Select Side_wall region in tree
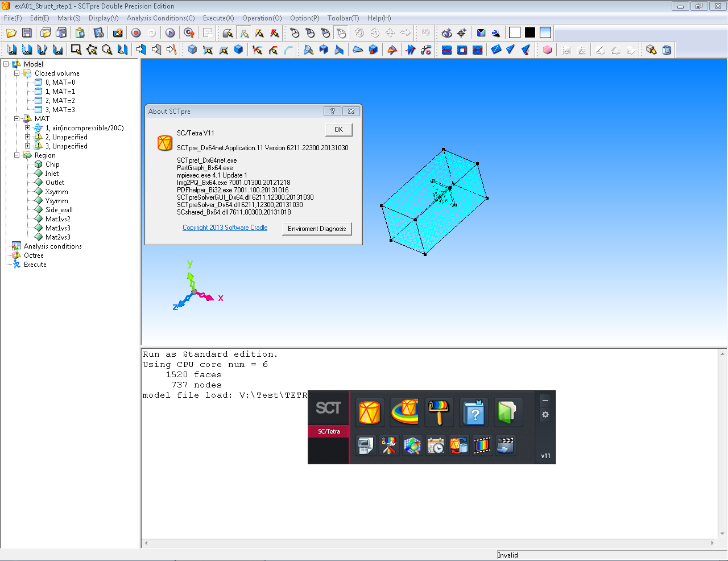The height and width of the screenshot is (561, 728). 59,210
